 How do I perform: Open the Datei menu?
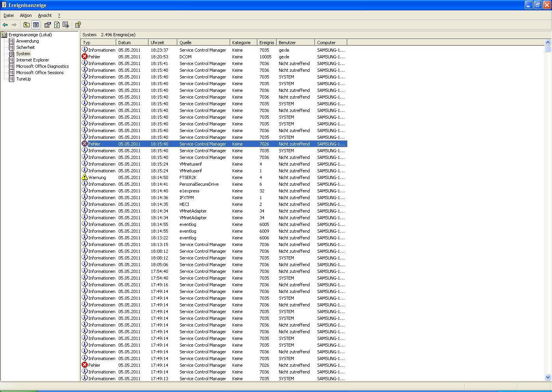[x=9, y=15]
